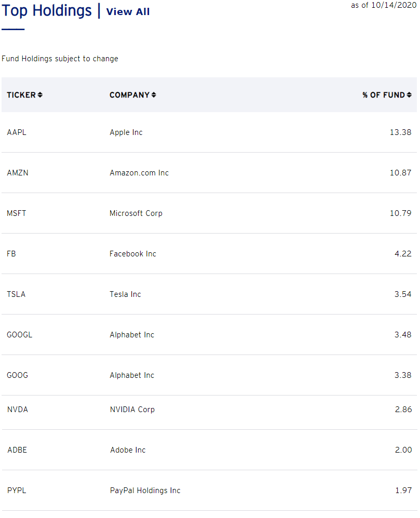Select PayPal Holdings Inc company name
Viewport: 420px width, 518px height.
(x=145, y=490)
